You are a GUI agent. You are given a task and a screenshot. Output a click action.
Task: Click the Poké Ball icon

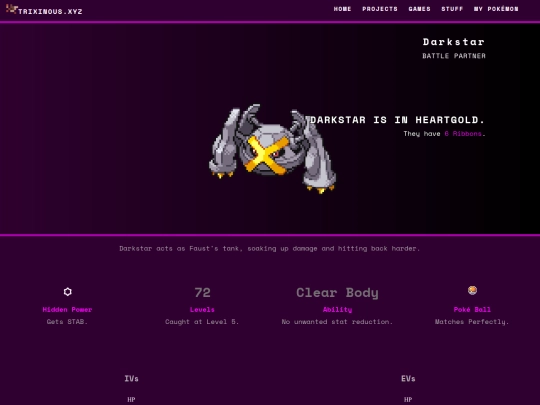pos(472,290)
